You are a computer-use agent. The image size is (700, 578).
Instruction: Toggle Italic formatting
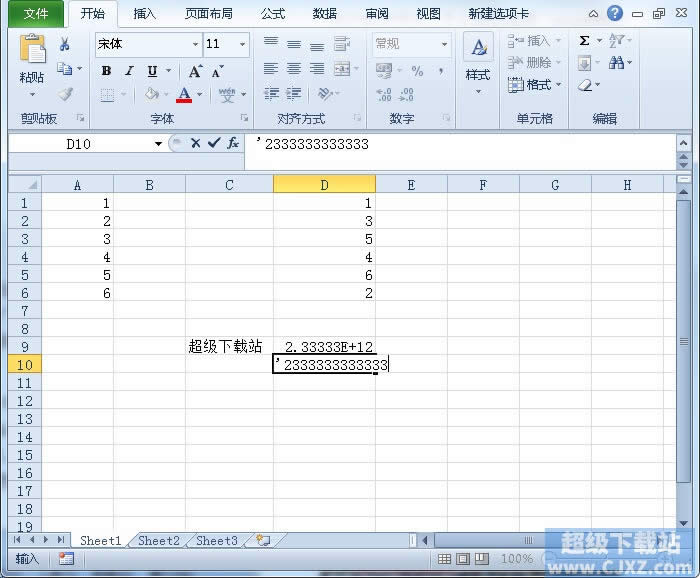[129, 71]
